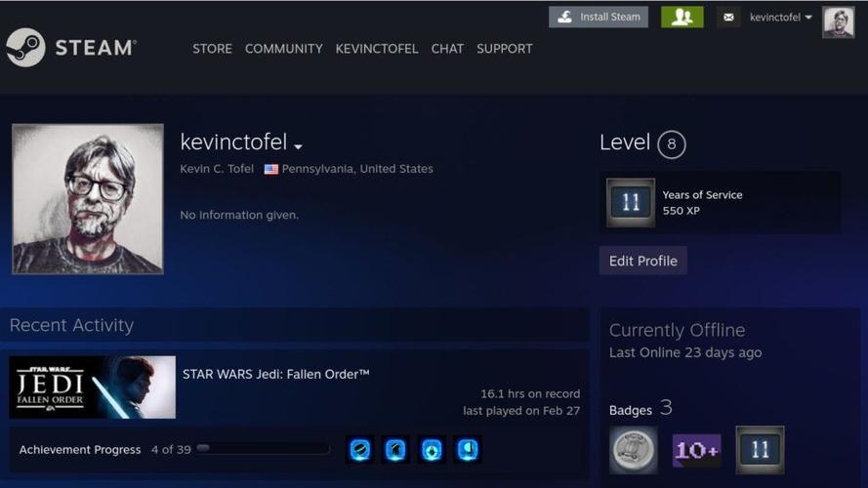Open the fourth achievement icon
Screen dimensions: 868x488
[468, 449]
